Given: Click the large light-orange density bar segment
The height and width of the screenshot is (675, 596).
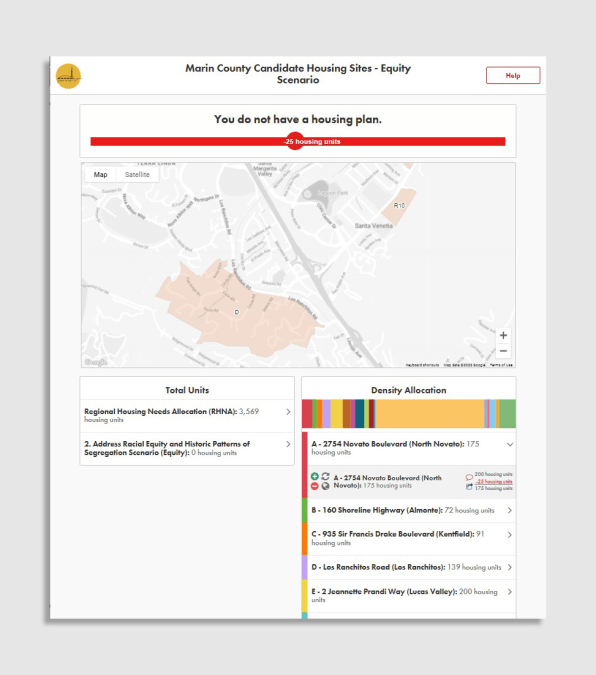Looking at the screenshot, I should 430,414.
